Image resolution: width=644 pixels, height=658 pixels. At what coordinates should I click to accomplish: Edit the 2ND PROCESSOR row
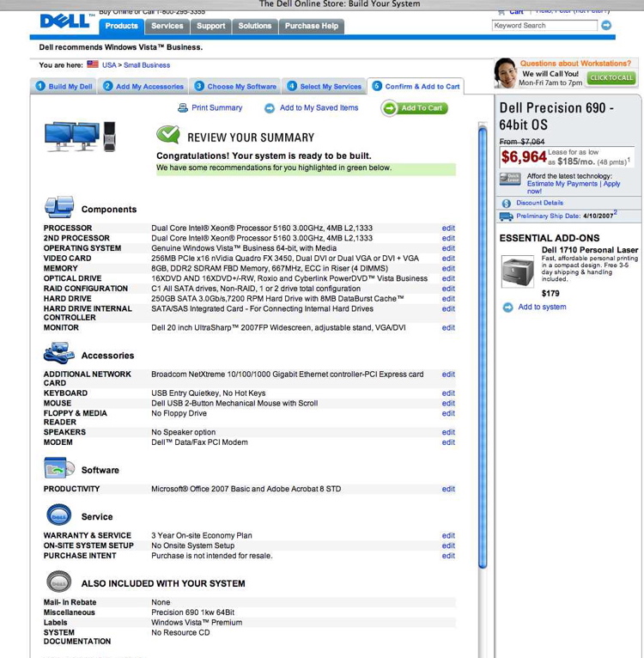[x=448, y=238]
